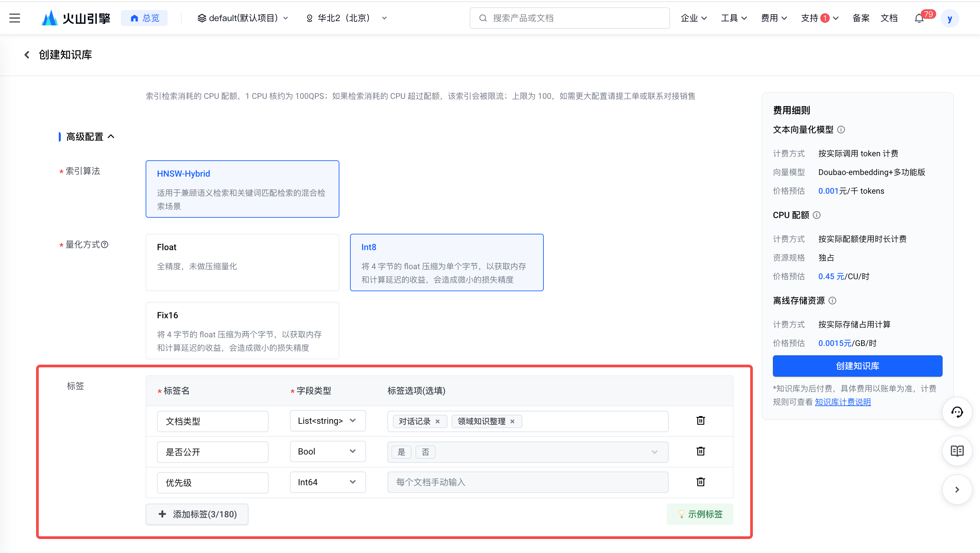Click the 搜索产品或文档 search box
The width and height of the screenshot is (980, 553).
click(x=569, y=18)
